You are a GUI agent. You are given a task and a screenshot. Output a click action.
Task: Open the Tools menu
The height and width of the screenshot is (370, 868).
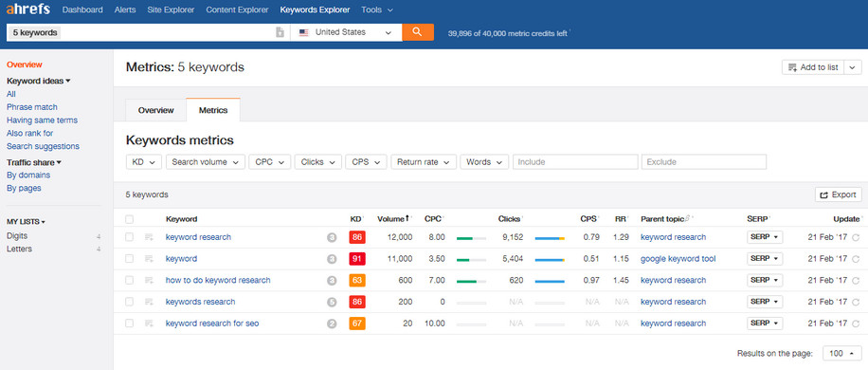pyautogui.click(x=377, y=10)
